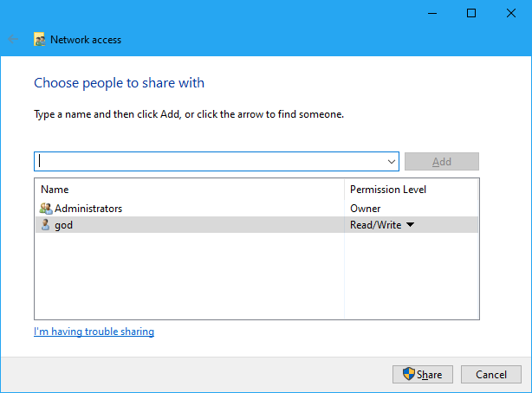The height and width of the screenshot is (393, 532).
Task: Select the god user row
Action: click(x=256, y=225)
